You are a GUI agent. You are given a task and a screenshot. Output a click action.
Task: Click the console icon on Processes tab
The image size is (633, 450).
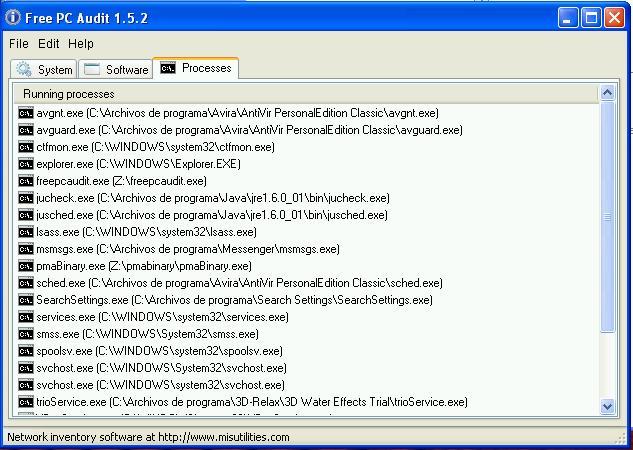point(168,68)
